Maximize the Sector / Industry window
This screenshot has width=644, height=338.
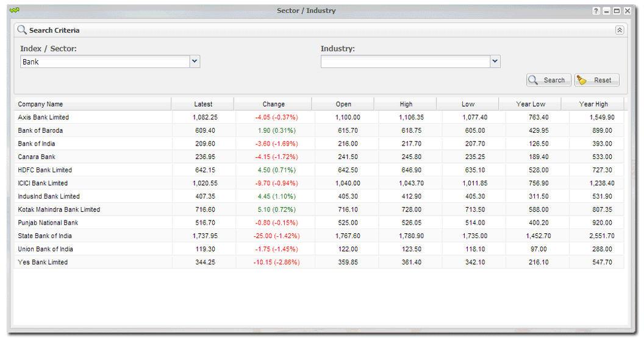617,11
